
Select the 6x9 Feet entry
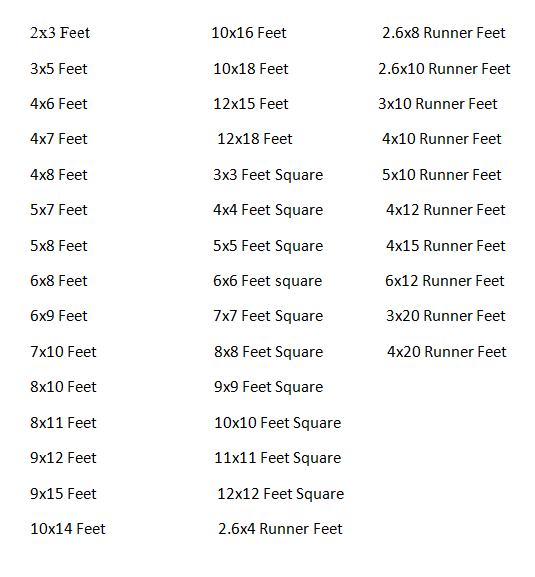click(59, 316)
